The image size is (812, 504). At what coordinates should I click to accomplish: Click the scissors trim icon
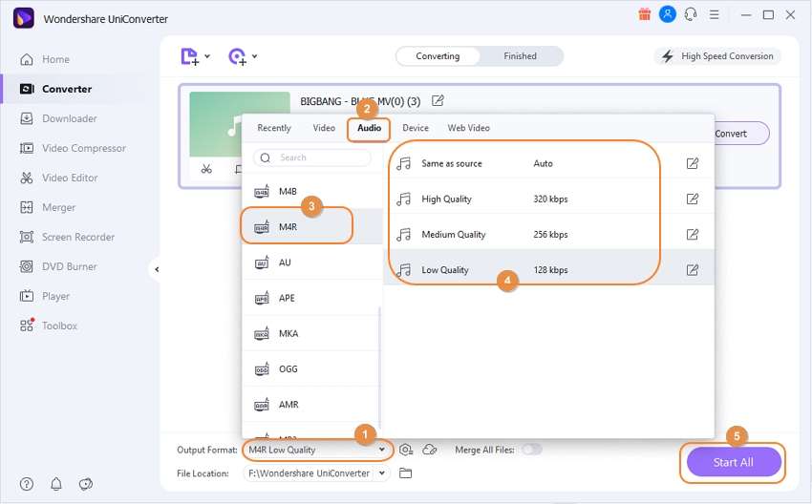[x=206, y=169]
